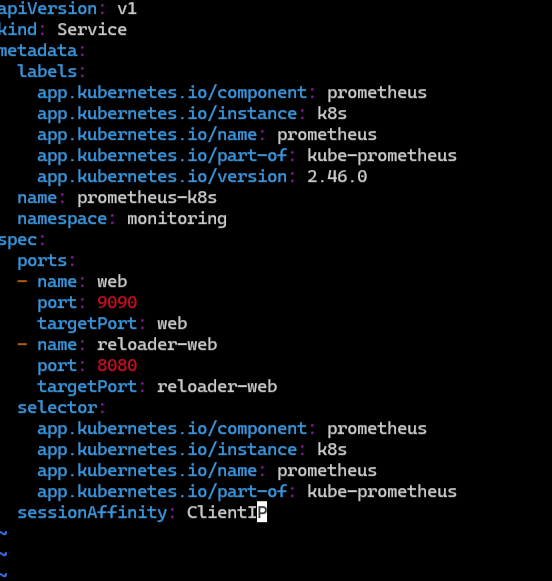Click kube-prometheus value in selector section
The image size is (552, 581).
[x=382, y=492]
